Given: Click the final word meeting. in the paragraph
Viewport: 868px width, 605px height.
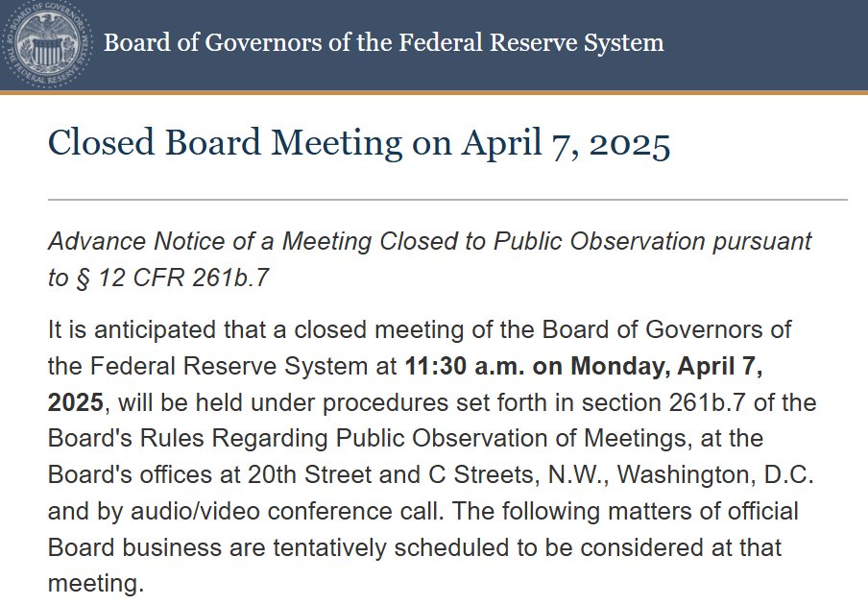Looking at the screenshot, I should point(96,584).
